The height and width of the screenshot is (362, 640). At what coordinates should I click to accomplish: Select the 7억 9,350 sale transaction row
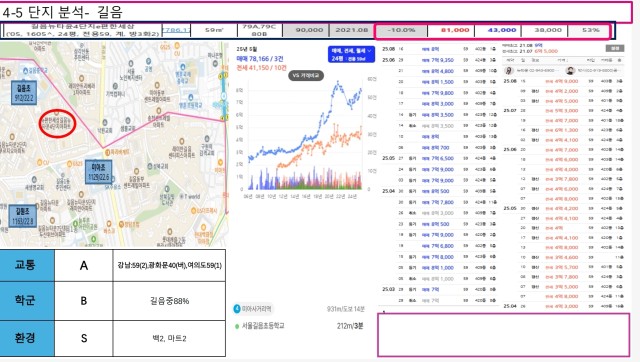[439, 60]
